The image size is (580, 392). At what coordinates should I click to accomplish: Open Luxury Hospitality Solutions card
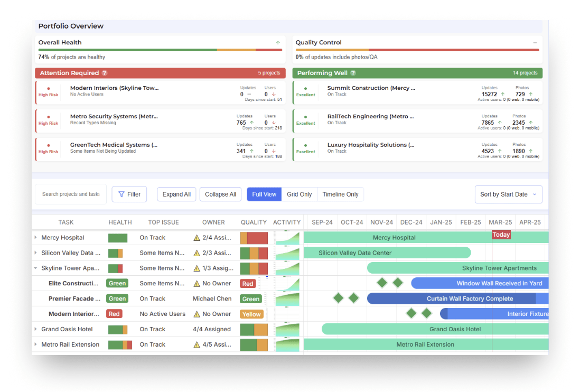pos(417,150)
